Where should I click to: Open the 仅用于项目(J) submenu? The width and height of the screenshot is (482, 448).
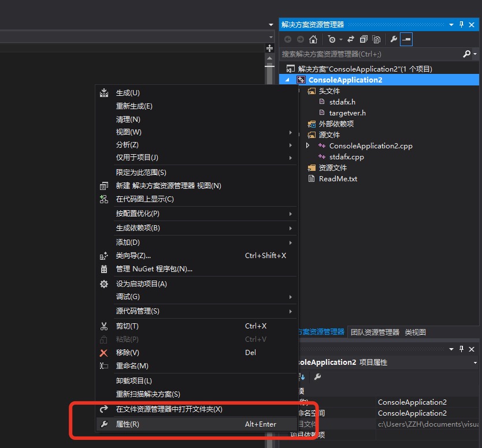pos(196,157)
